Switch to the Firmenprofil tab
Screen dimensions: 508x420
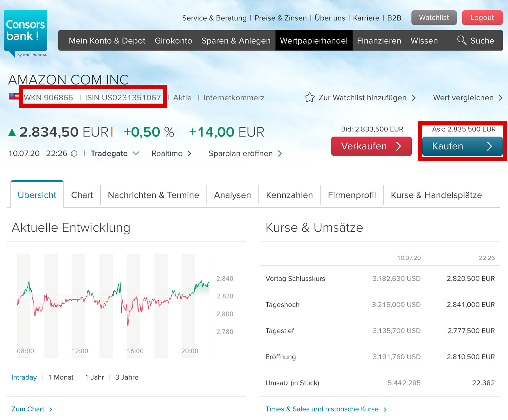click(352, 195)
